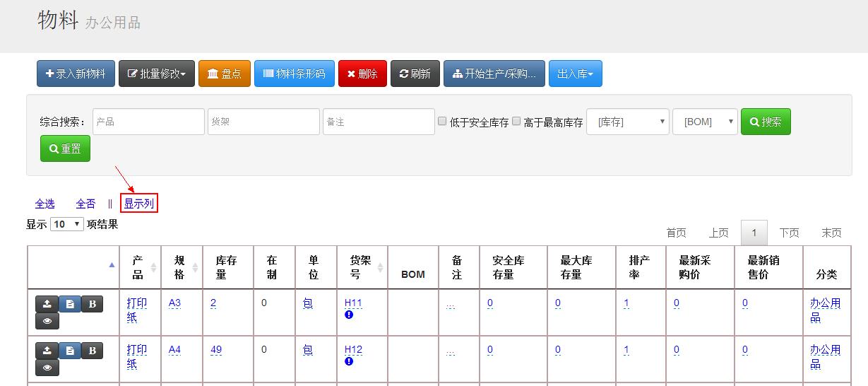This screenshot has width=868, height=386.
Task: Click the upload icon in the A4 row
Action: pos(47,351)
